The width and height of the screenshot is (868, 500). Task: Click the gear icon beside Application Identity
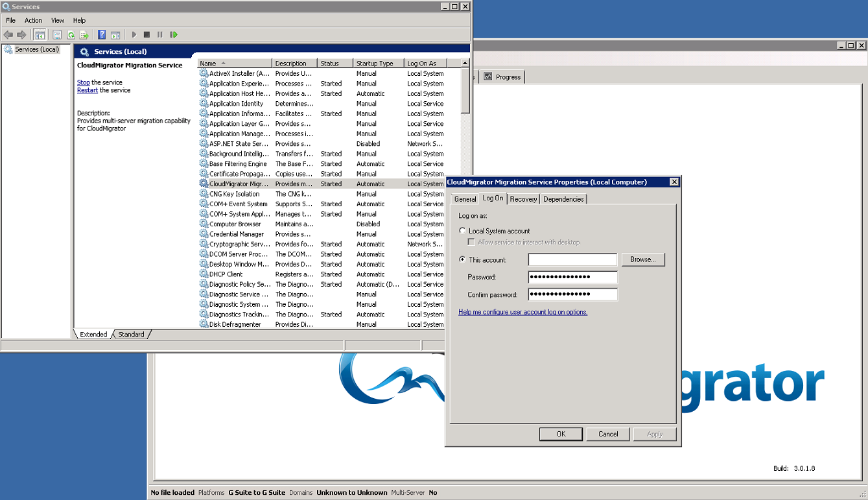[204, 104]
